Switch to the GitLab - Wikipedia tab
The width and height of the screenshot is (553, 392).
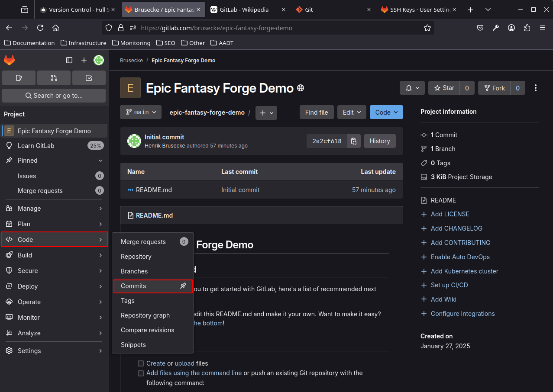[x=248, y=10]
